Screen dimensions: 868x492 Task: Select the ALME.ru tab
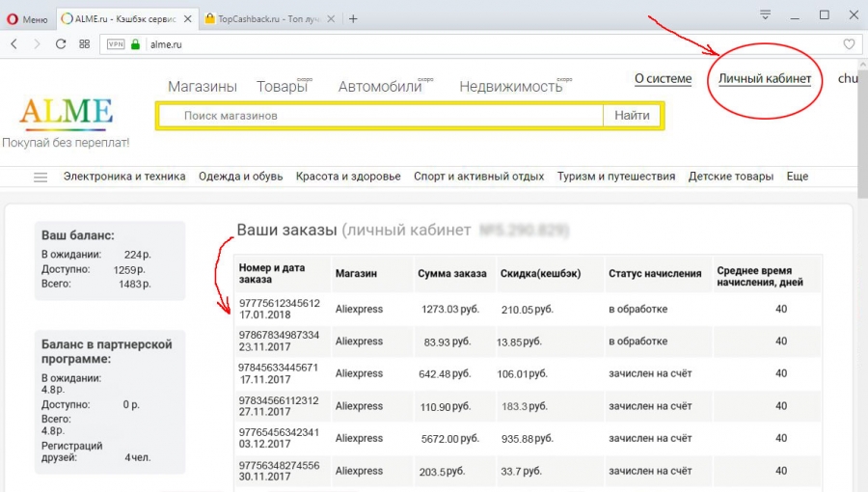(x=126, y=19)
